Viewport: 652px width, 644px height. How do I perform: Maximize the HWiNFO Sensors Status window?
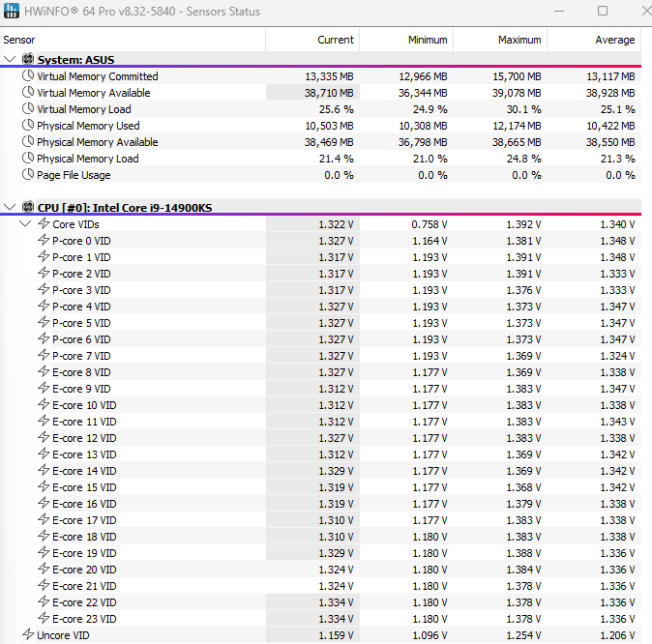(x=603, y=11)
